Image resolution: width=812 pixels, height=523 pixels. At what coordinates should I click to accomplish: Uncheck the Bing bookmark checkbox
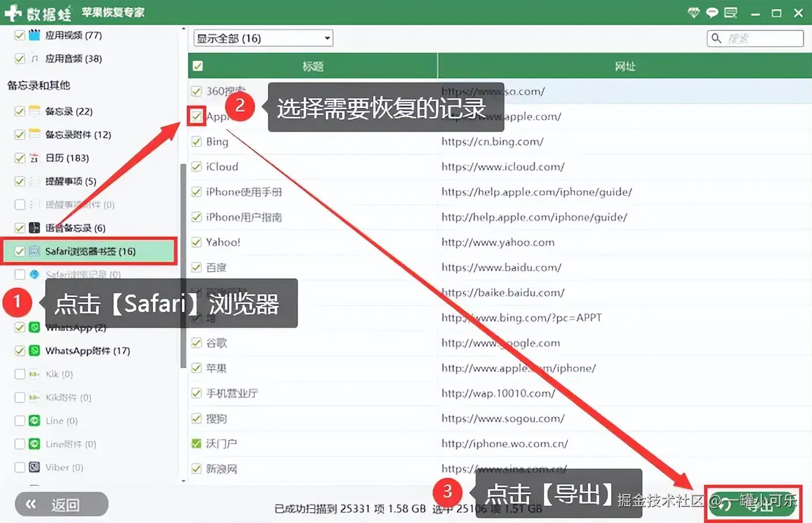click(197, 141)
